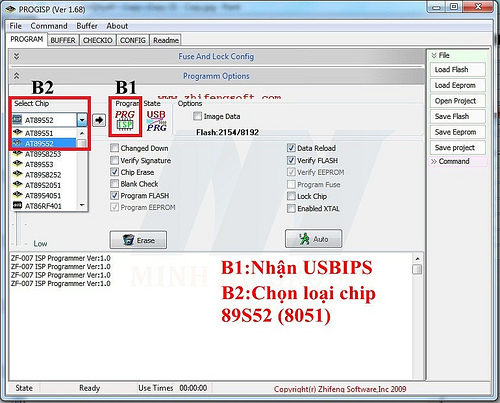Click the 00:00:00 use time value

193,388
